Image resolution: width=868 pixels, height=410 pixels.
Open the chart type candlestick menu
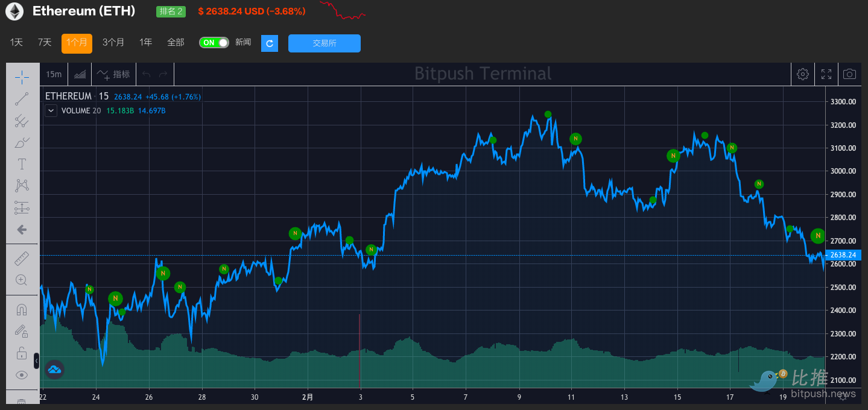80,74
